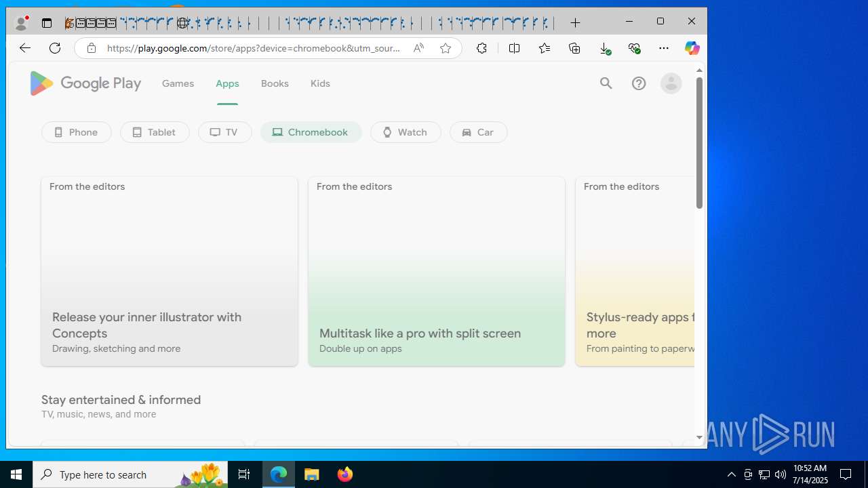Open the Google account avatar menu

[x=671, y=83]
